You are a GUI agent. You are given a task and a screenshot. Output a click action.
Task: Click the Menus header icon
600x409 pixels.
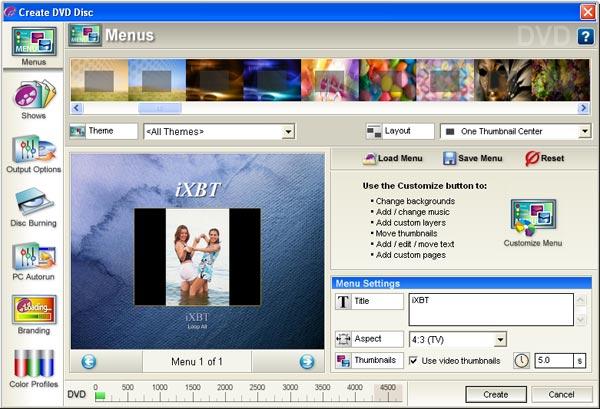[85, 35]
